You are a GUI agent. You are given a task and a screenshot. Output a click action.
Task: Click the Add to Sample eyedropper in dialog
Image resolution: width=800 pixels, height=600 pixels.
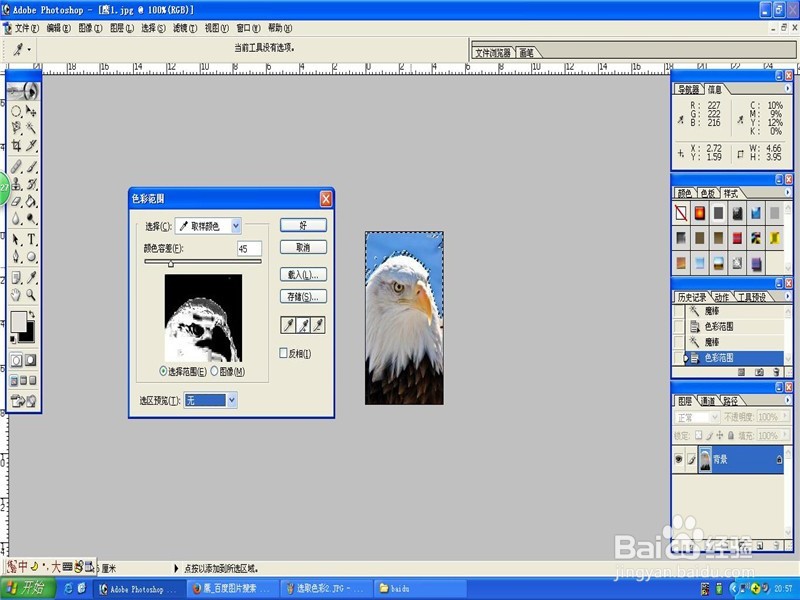(x=303, y=325)
